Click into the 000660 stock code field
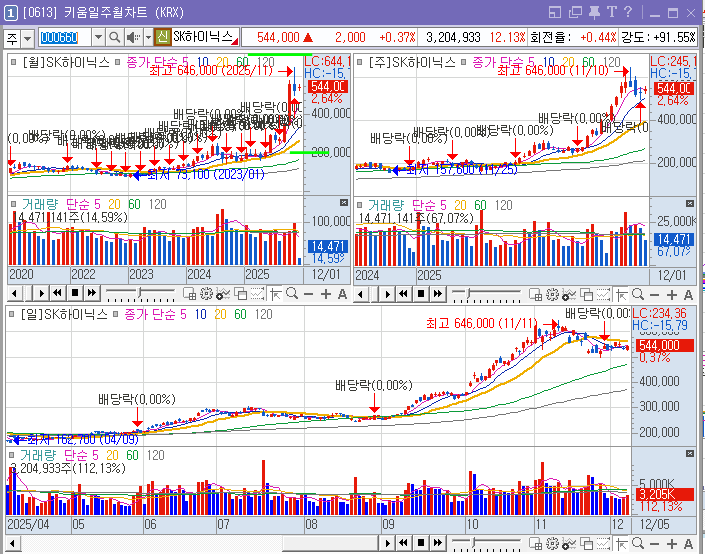The width and height of the screenshot is (705, 554). (65, 37)
